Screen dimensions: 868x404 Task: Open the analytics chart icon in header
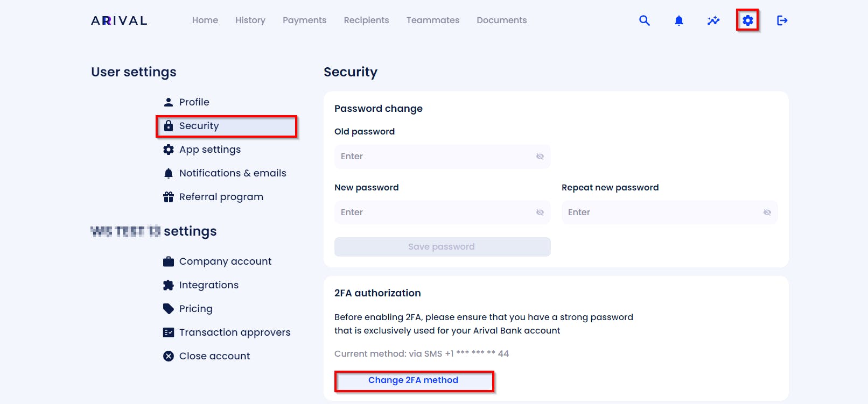tap(713, 20)
